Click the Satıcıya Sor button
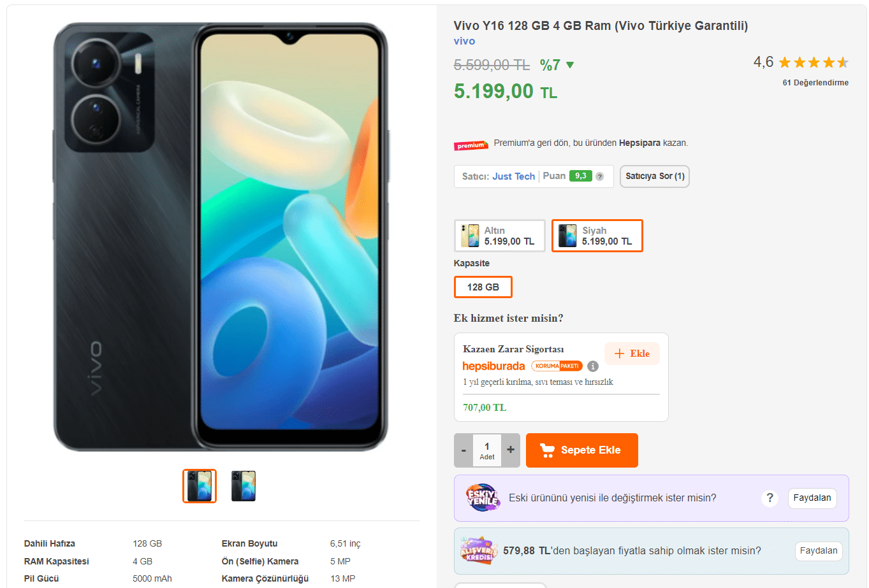The image size is (869, 588). point(655,176)
